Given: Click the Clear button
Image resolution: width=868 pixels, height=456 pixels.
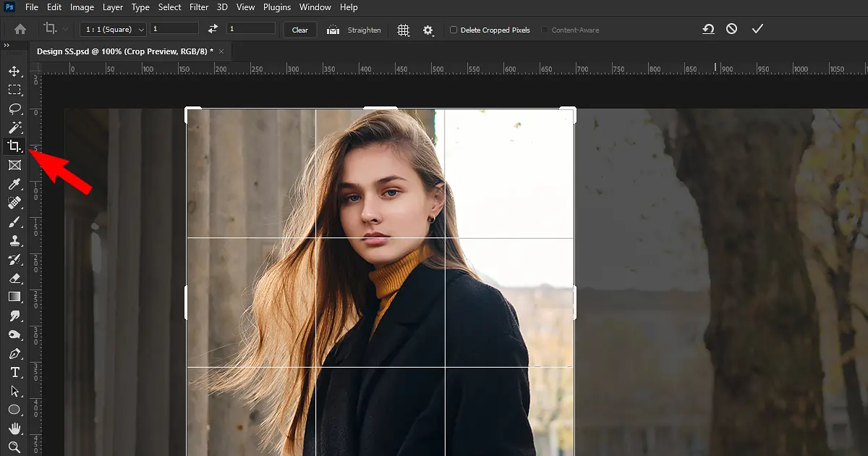Looking at the screenshot, I should pos(299,30).
